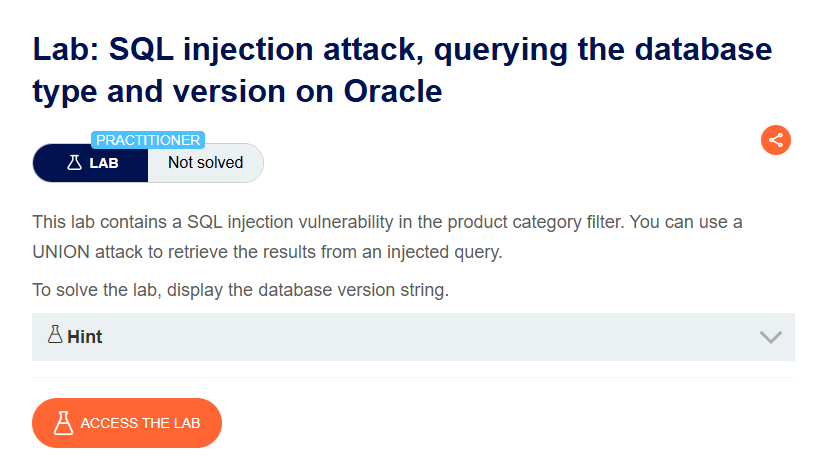Click the Hint label text

[x=85, y=337]
